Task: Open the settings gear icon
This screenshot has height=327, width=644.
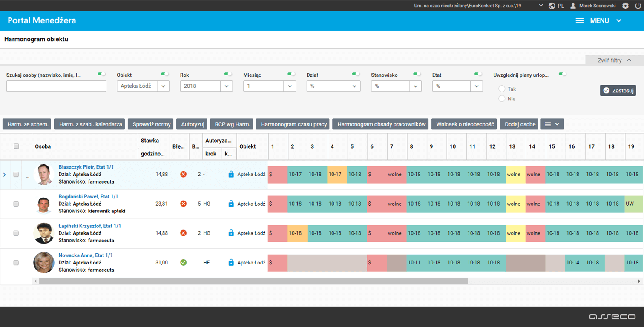Action: pos(625,6)
